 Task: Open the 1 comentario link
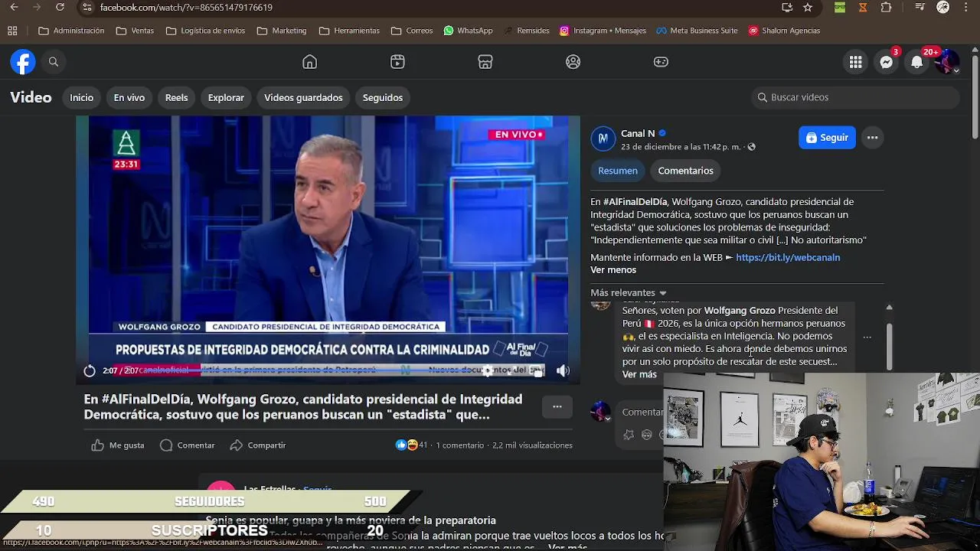click(460, 445)
